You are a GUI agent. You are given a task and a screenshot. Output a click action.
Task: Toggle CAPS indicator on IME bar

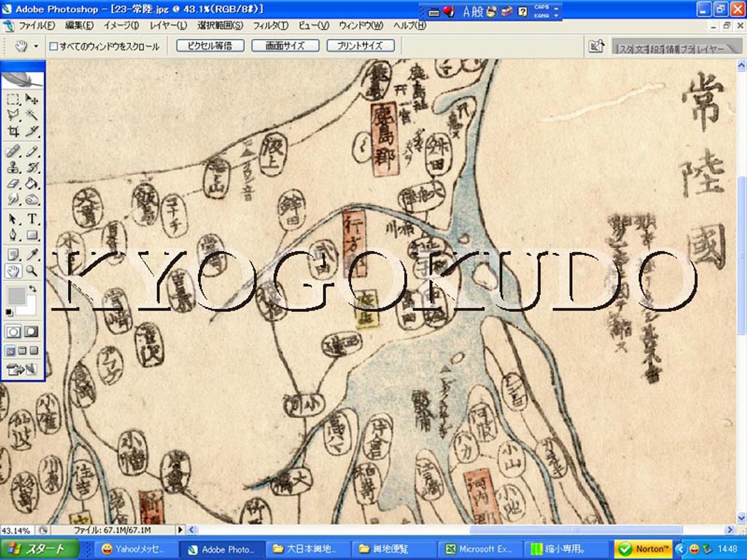coord(541,7)
